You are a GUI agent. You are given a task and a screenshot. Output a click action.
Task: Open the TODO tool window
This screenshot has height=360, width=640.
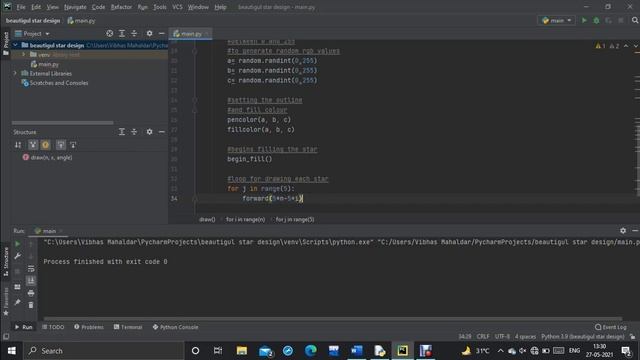[x=53, y=327]
